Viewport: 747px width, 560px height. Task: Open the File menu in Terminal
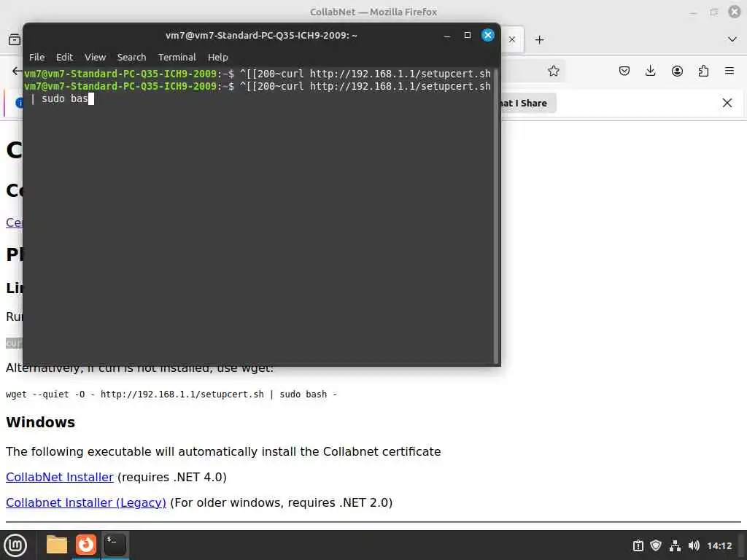pyautogui.click(x=36, y=57)
